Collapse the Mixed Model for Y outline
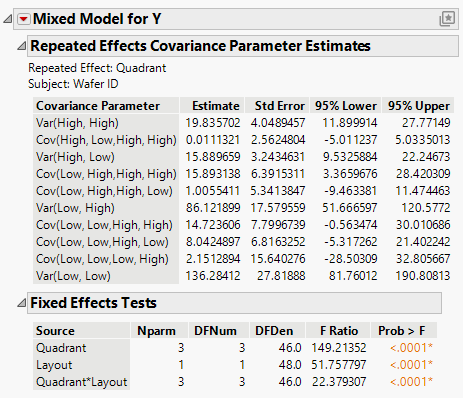The width and height of the screenshot is (463, 398). (7, 19)
